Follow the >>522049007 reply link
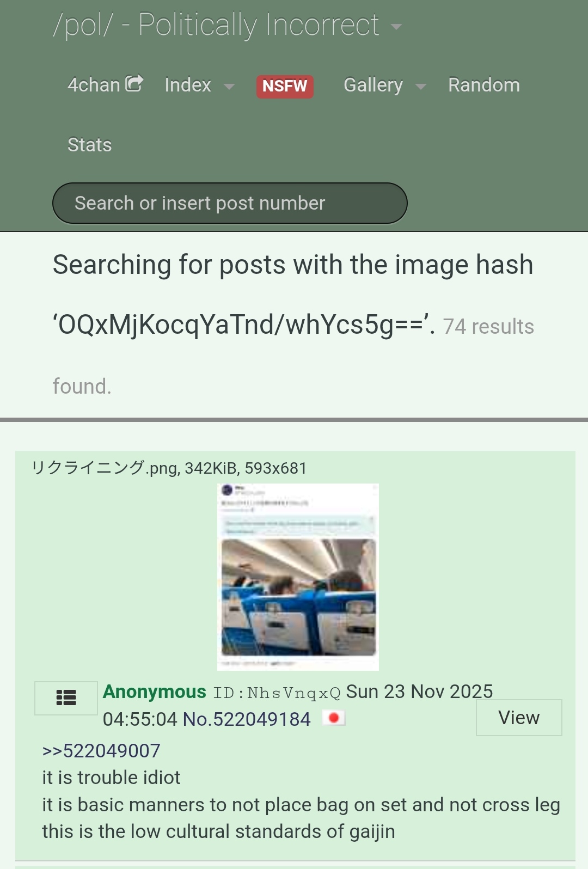 101,751
